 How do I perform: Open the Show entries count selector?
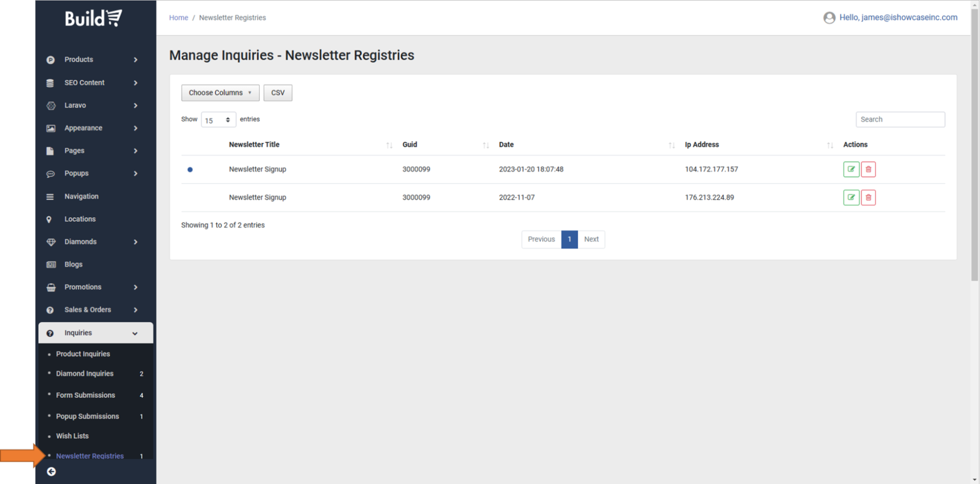[x=218, y=120]
